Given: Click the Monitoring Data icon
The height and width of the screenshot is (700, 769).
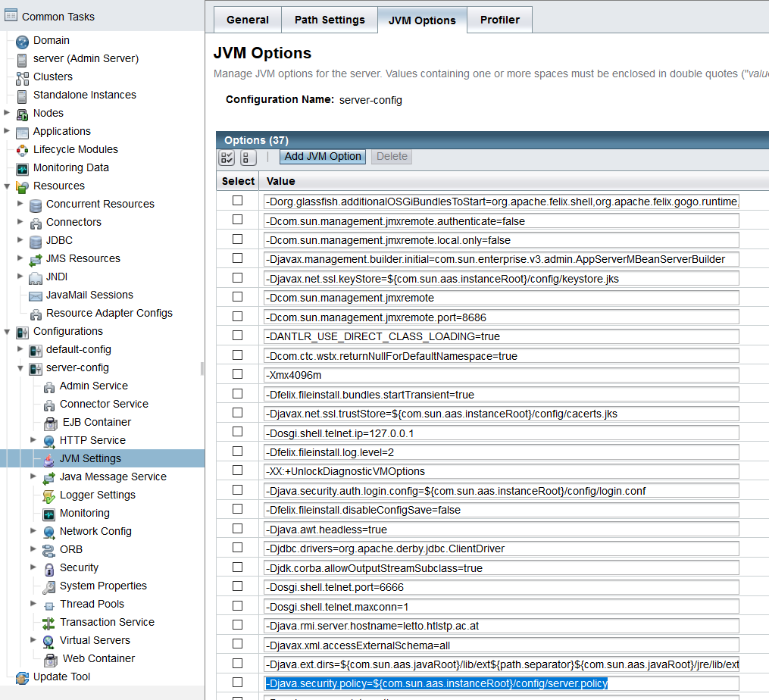Looking at the screenshot, I should click(x=22, y=168).
